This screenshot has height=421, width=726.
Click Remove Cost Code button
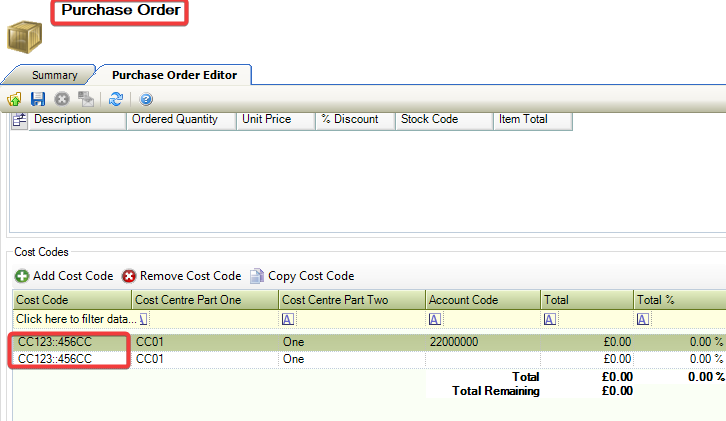(182, 276)
